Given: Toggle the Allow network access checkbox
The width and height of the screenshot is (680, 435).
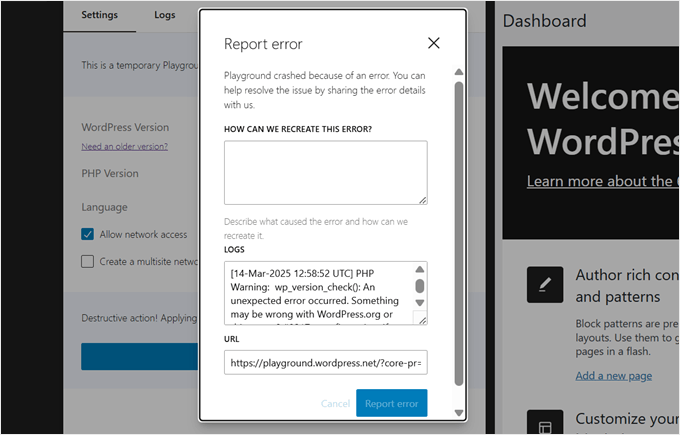Looking at the screenshot, I should [x=88, y=234].
